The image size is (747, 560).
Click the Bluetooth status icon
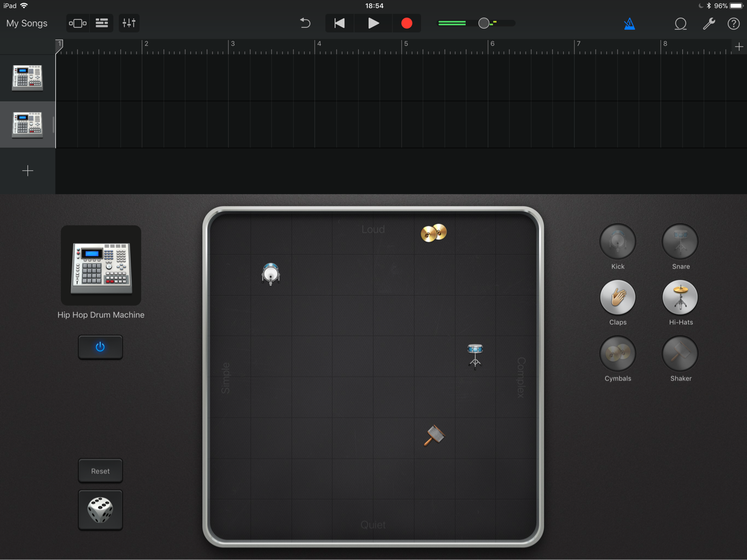(x=708, y=6)
